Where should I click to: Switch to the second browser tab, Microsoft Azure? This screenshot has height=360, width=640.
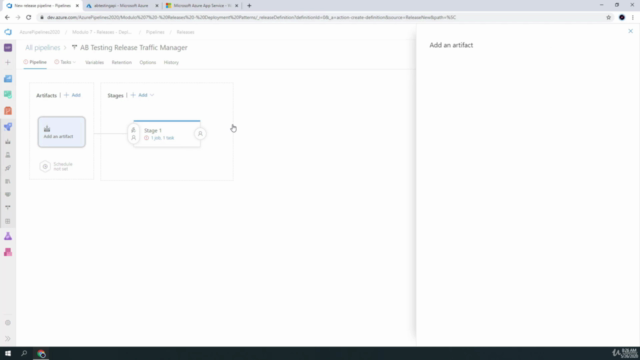121,6
